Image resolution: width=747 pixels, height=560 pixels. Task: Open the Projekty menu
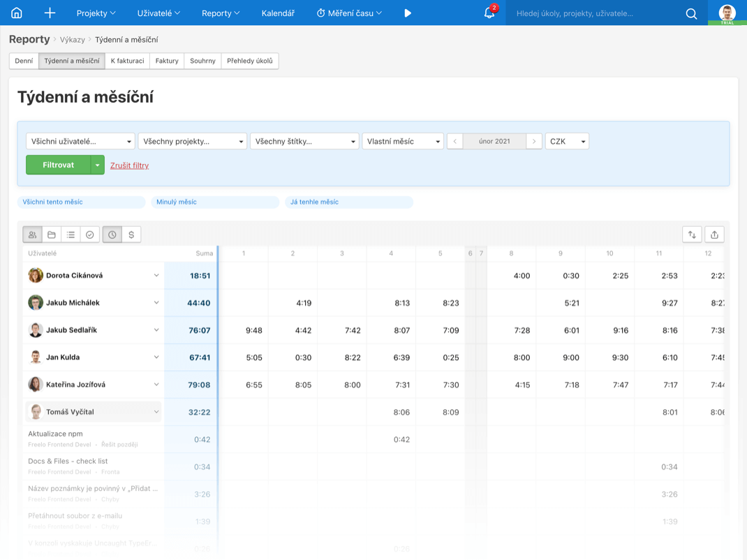(x=96, y=13)
